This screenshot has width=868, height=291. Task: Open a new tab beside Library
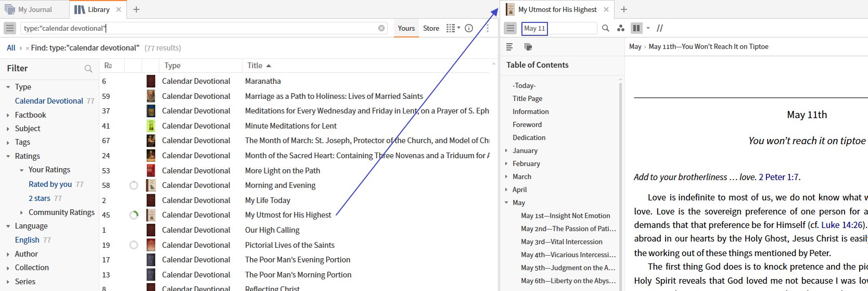136,9
